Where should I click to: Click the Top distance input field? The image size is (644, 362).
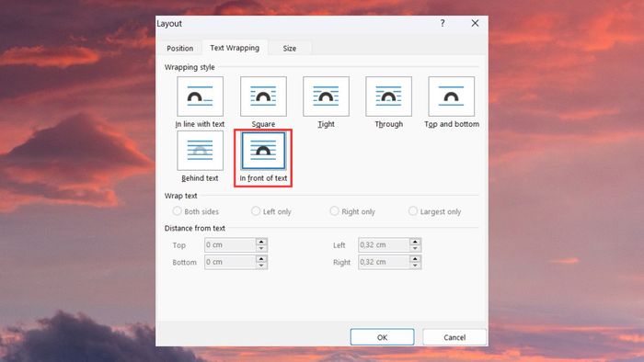pyautogui.click(x=230, y=245)
